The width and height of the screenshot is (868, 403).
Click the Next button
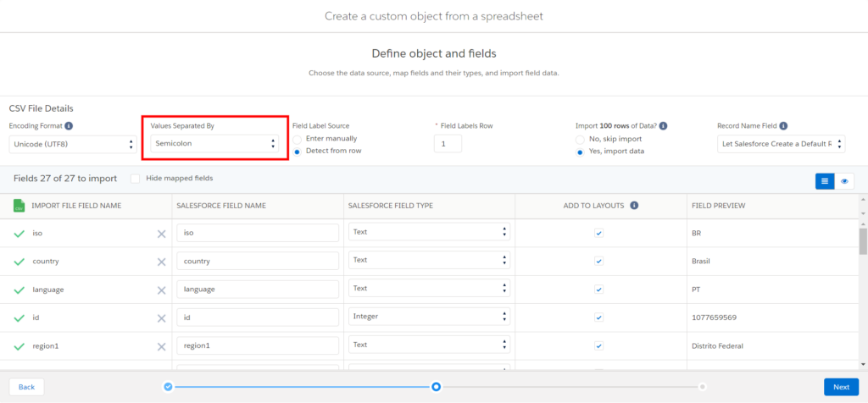[841, 387]
